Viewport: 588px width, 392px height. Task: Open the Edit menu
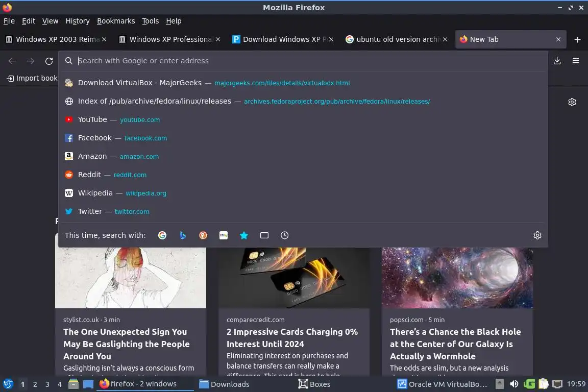(29, 21)
